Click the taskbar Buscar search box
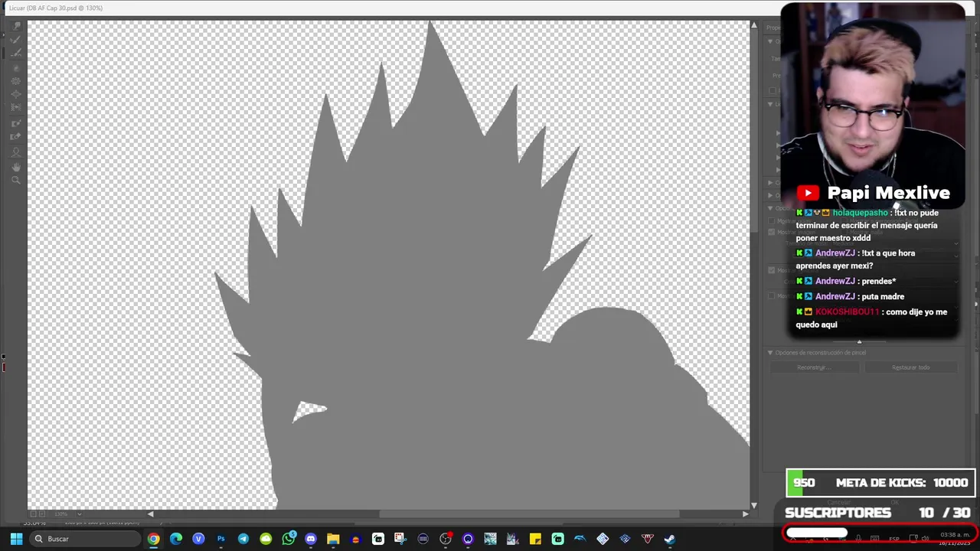Viewport: 980px width, 551px height. (x=83, y=539)
